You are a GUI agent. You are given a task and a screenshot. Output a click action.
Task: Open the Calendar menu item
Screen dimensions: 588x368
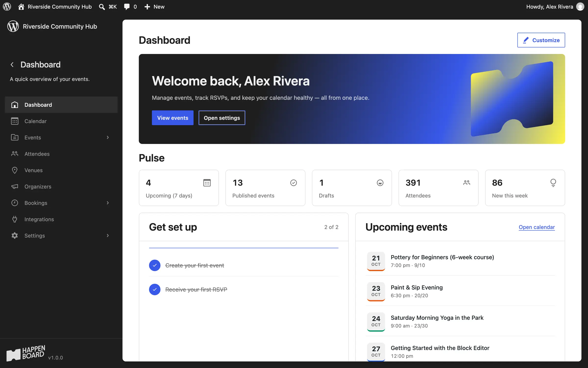coord(61,121)
